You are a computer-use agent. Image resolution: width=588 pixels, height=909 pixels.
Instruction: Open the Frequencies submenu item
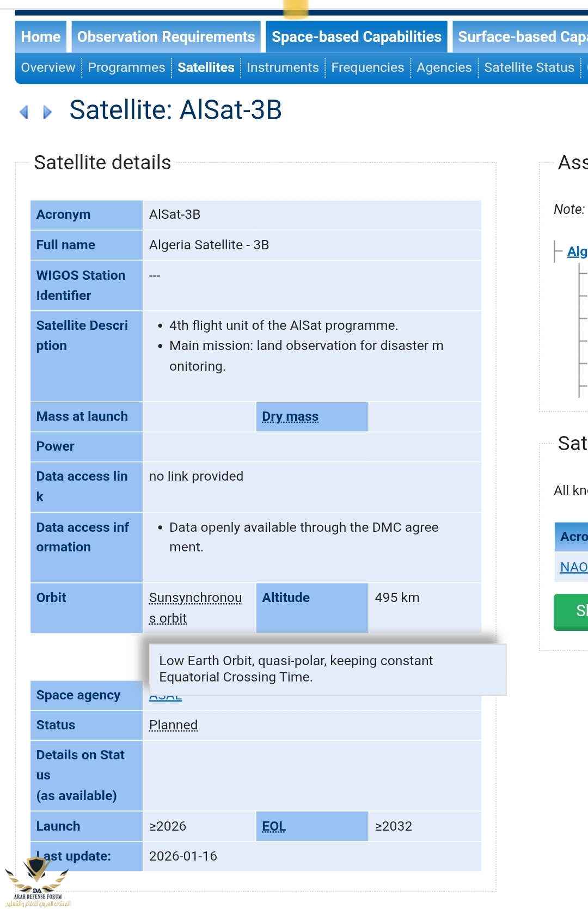367,67
